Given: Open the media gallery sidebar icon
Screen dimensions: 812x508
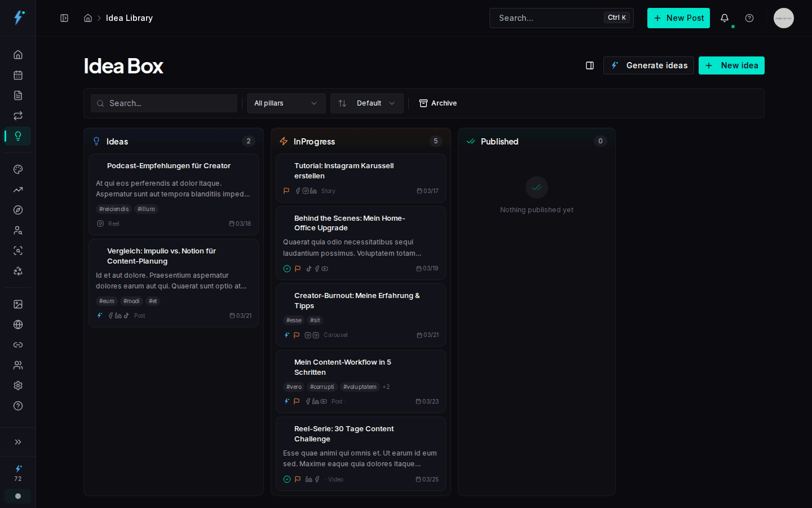Looking at the screenshot, I should tap(18, 304).
